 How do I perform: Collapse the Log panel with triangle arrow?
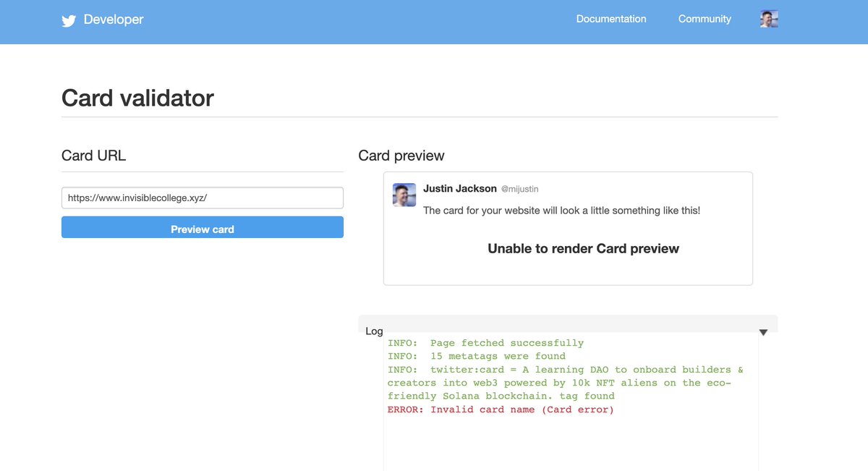pos(763,332)
